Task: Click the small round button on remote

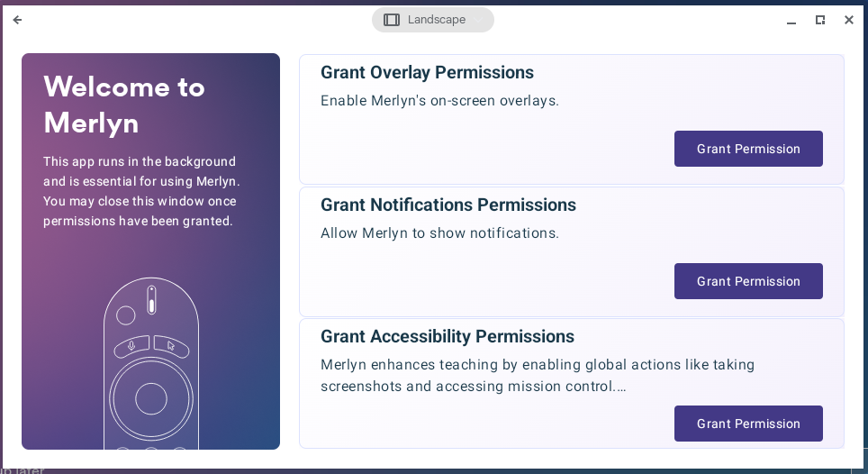Action: 126,315
